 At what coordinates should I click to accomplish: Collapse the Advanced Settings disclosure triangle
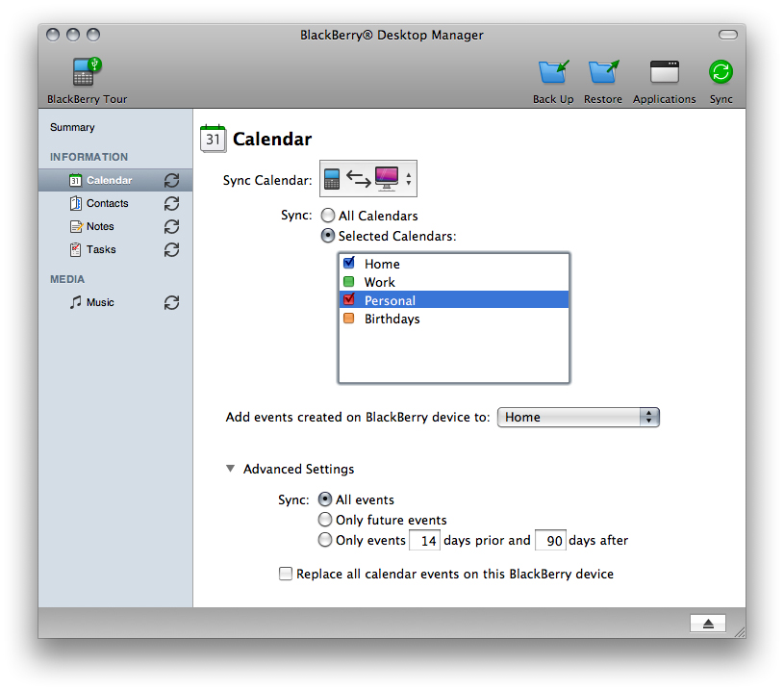click(230, 469)
